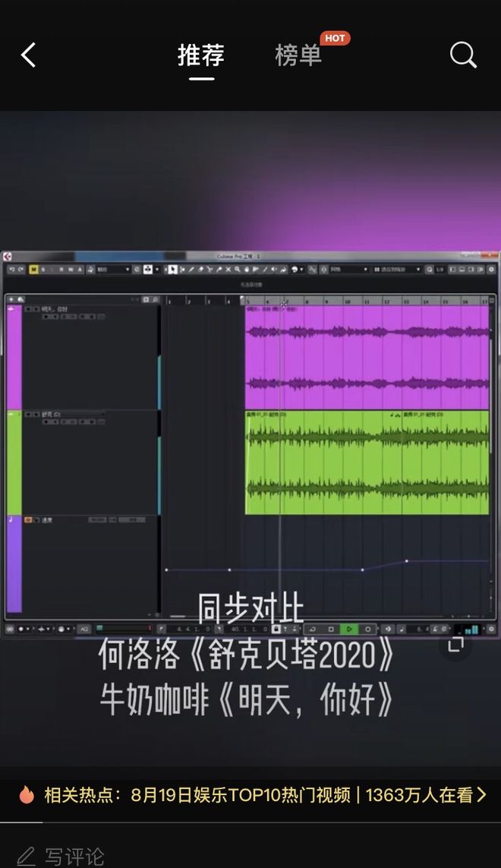Solo the 明天,你好 track
Screen dimensions: 501x868
(36, 309)
